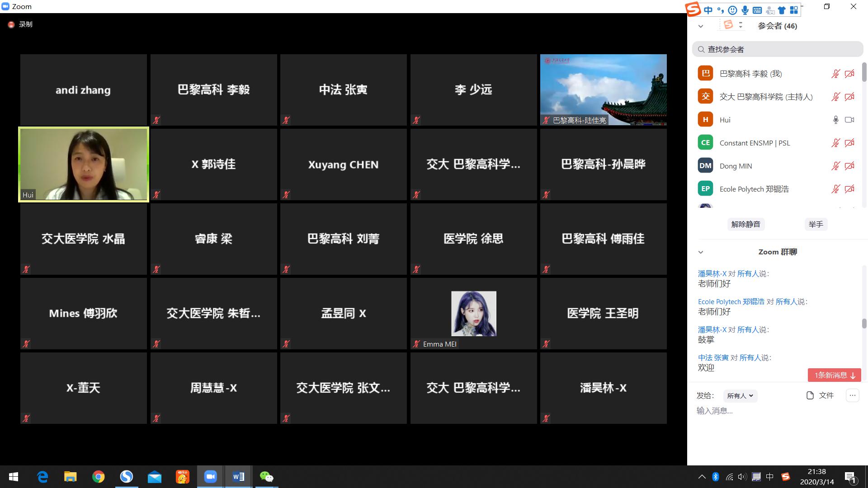Open WeChat from the taskbar

coord(266,477)
